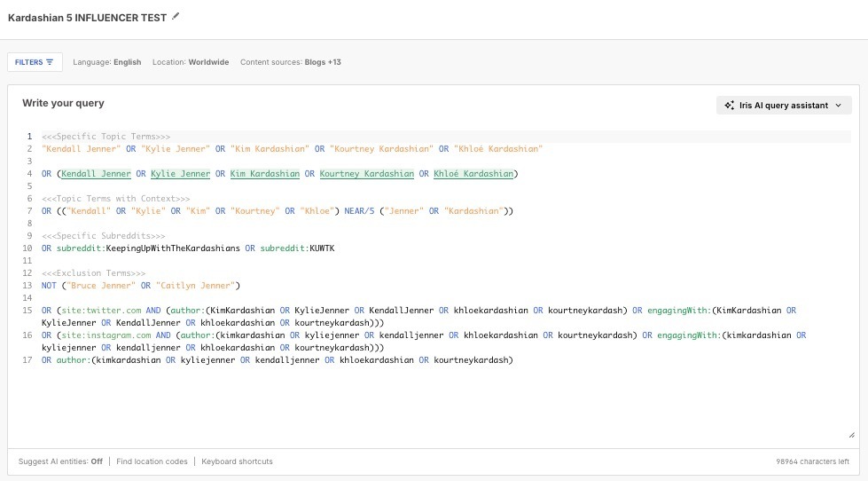Click the "Bruce Jenner" exclusion term

click(x=101, y=286)
